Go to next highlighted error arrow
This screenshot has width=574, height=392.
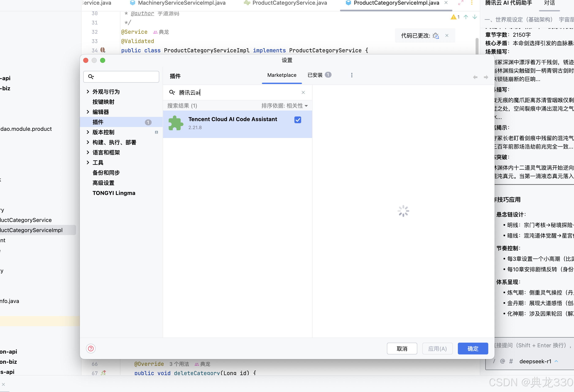pyautogui.click(x=475, y=17)
